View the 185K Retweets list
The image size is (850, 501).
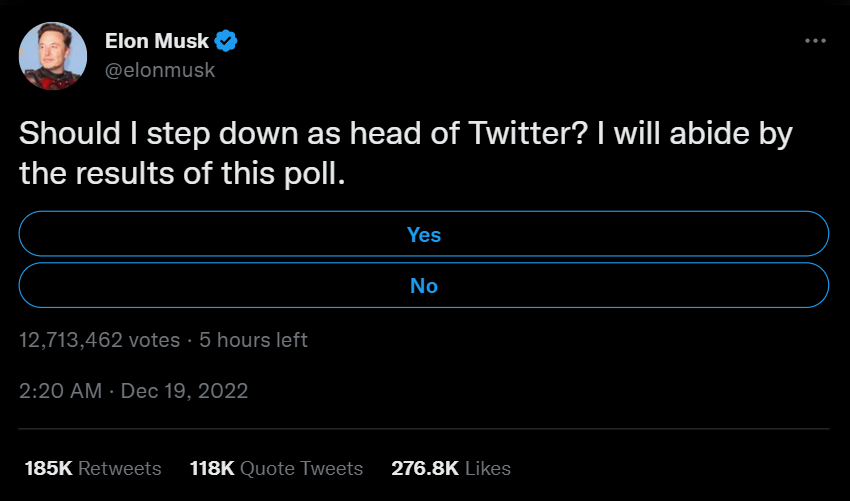point(90,468)
